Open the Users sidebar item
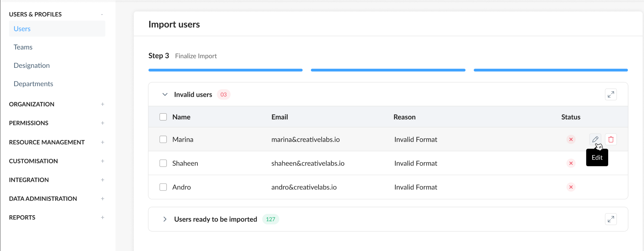 click(57, 29)
